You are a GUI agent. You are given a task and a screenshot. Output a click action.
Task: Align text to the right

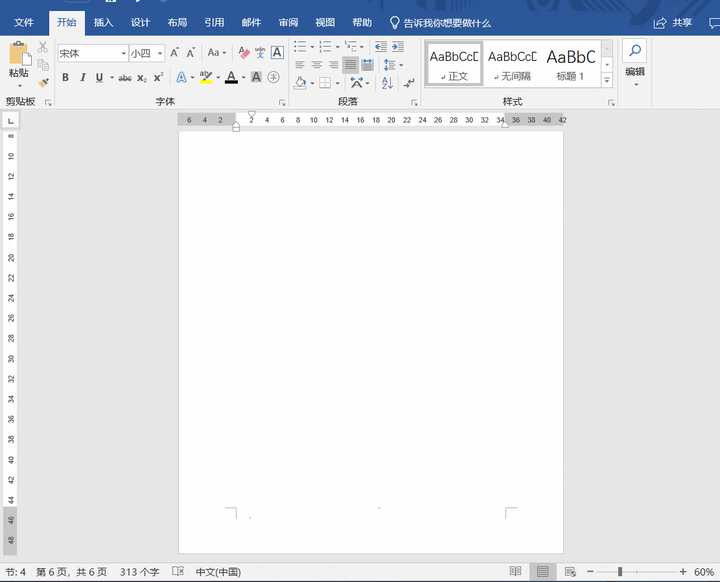333,65
